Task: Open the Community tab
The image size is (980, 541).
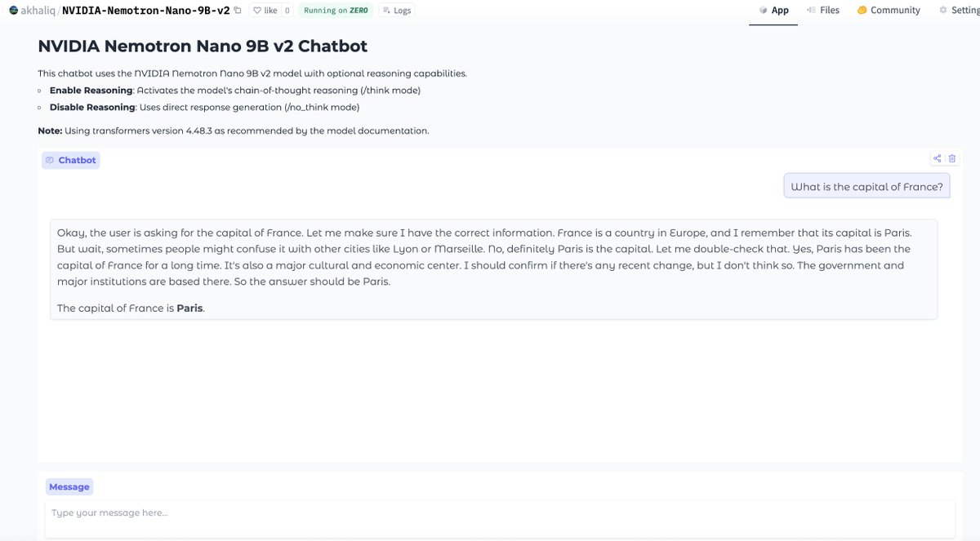Action: (x=889, y=11)
